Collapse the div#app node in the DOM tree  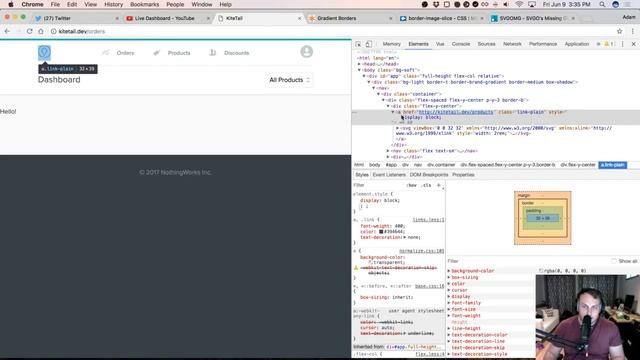(x=364, y=76)
